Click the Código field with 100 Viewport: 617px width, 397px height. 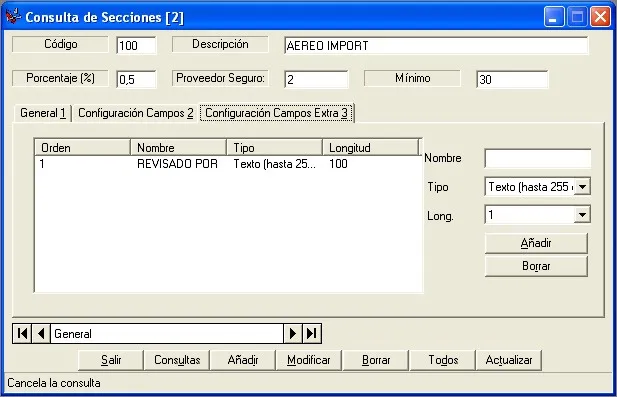tap(136, 46)
